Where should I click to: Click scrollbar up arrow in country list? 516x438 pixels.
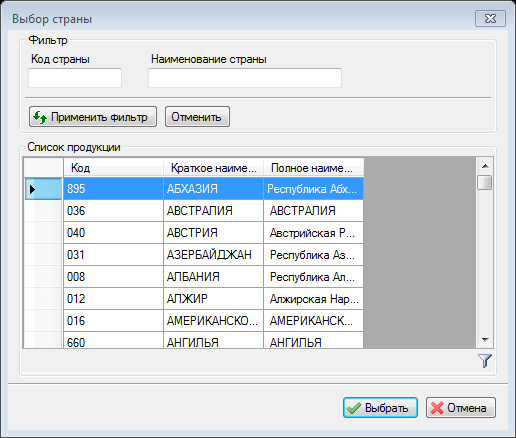485,166
